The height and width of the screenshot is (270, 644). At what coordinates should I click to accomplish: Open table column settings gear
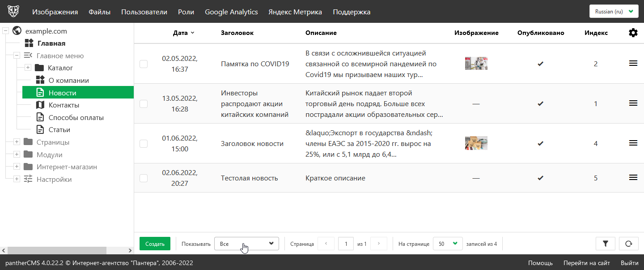click(x=633, y=33)
